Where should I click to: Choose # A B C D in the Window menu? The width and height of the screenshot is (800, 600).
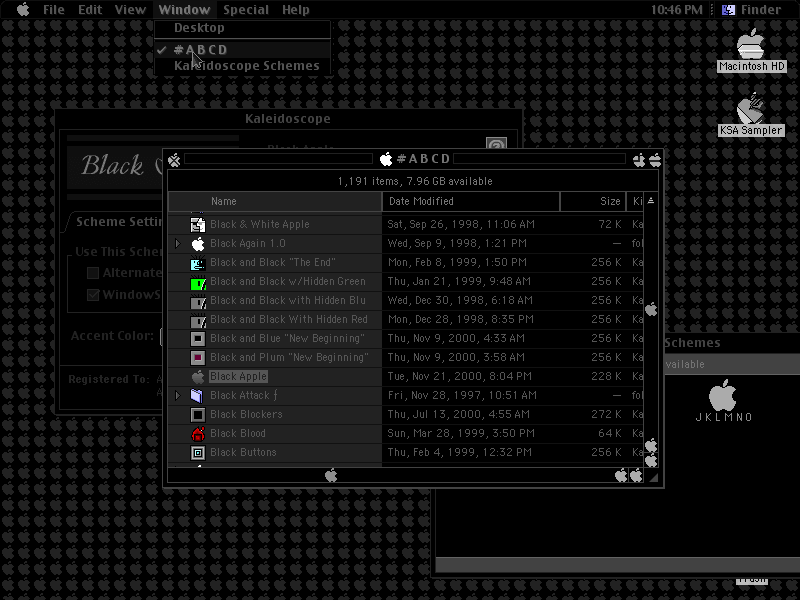[x=242, y=50]
